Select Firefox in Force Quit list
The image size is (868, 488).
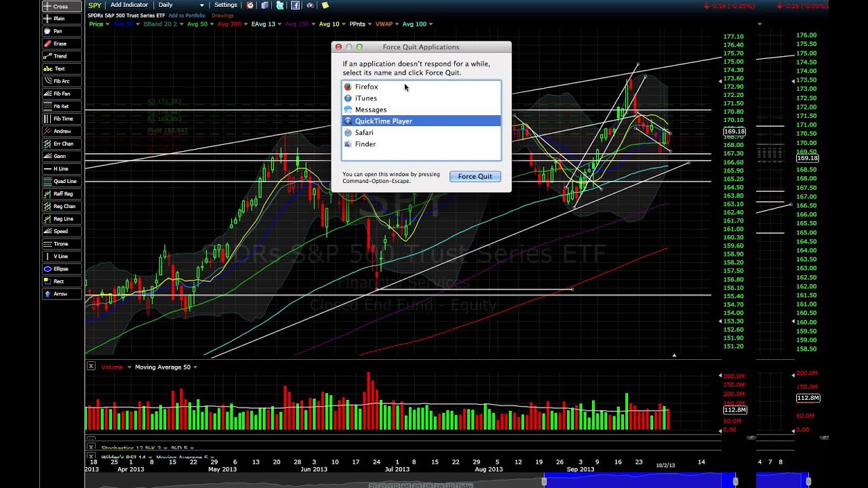click(x=421, y=87)
